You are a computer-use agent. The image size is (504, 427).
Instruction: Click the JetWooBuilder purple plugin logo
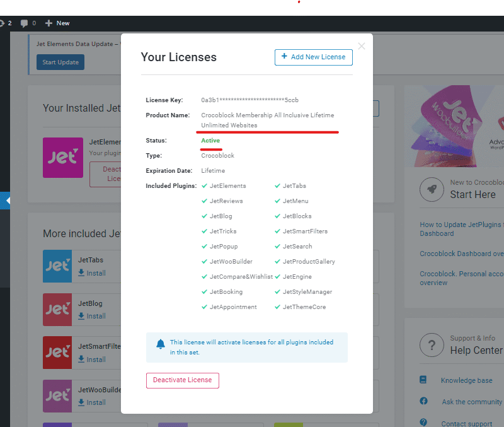coord(57,396)
